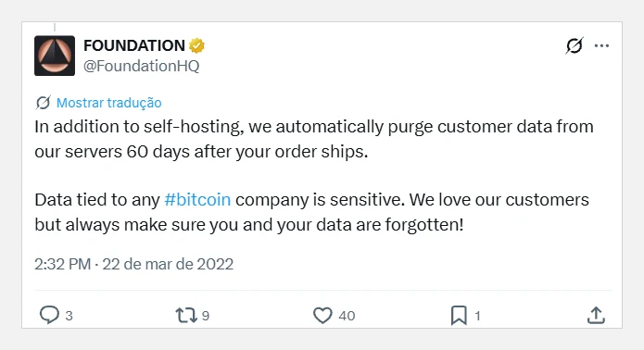
Task: Like the tweet with heart icon
Action: (322, 316)
